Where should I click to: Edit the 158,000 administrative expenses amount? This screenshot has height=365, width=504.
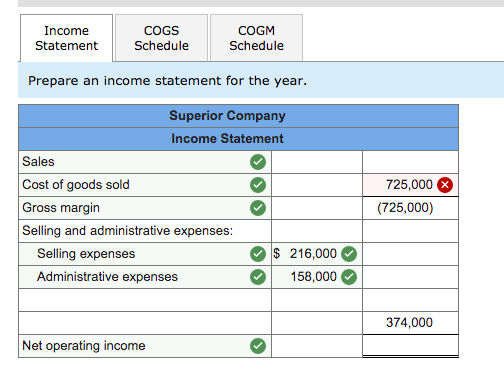coord(317,277)
